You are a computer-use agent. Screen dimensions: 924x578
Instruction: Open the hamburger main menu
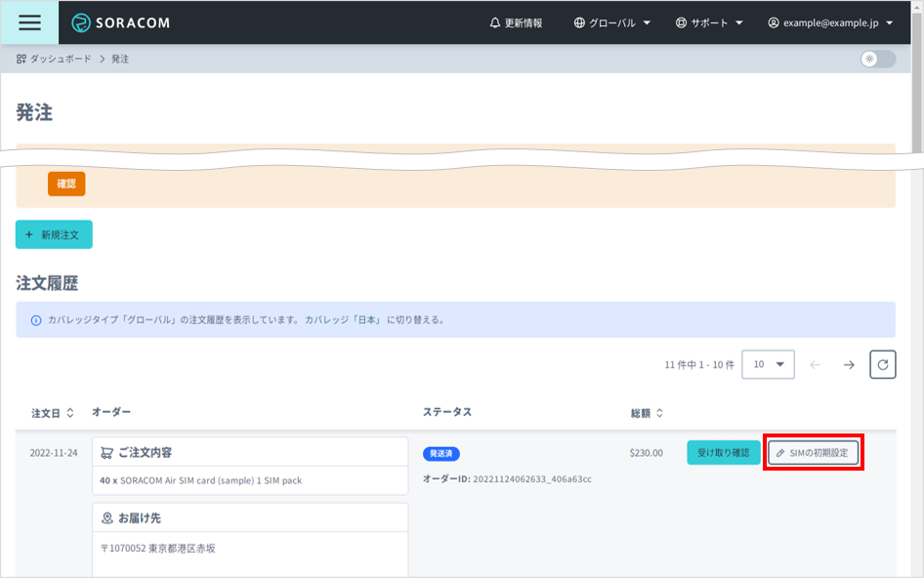(29, 22)
